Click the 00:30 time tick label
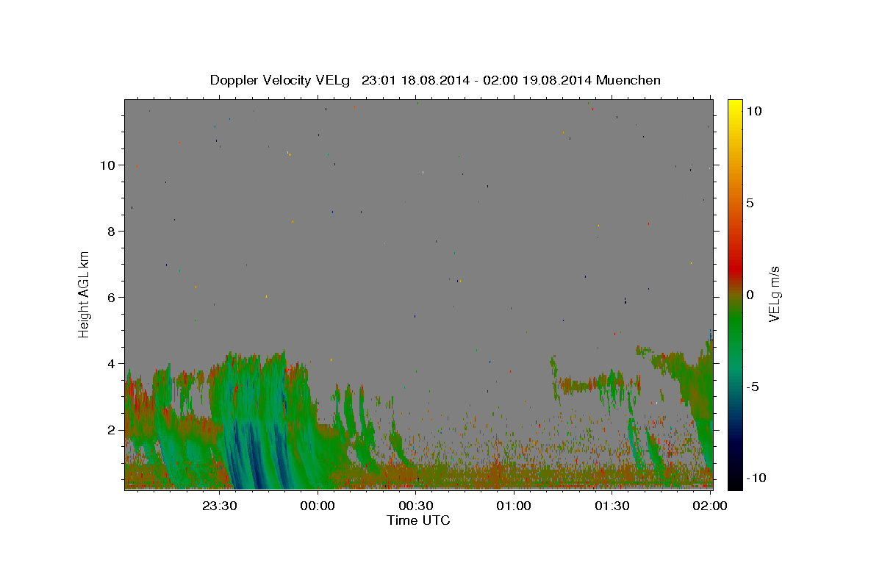The height and width of the screenshot is (588, 882). coord(415,506)
